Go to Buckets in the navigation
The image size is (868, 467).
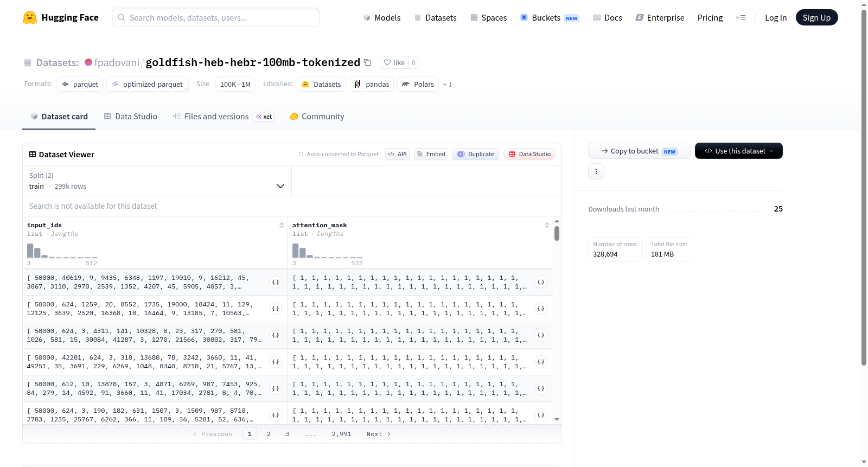[550, 17]
